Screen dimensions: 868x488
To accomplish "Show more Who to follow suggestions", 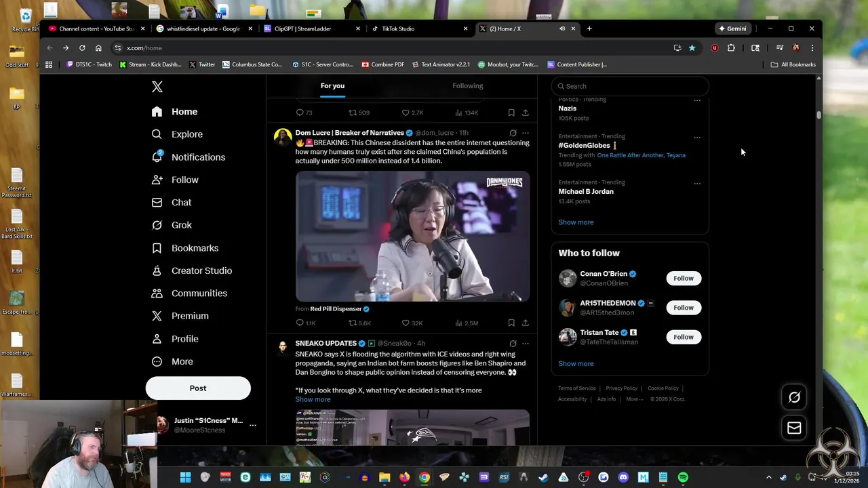I will pos(576,364).
